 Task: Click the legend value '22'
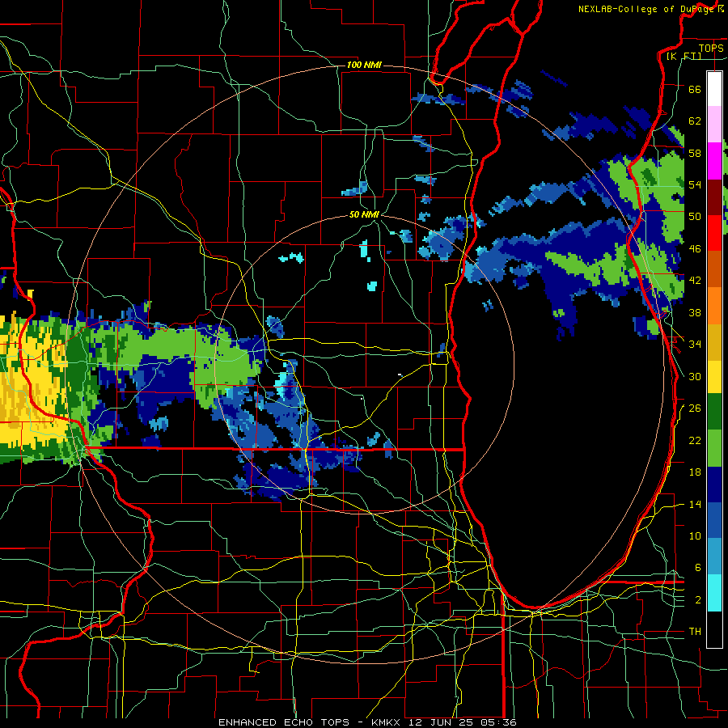coord(695,440)
